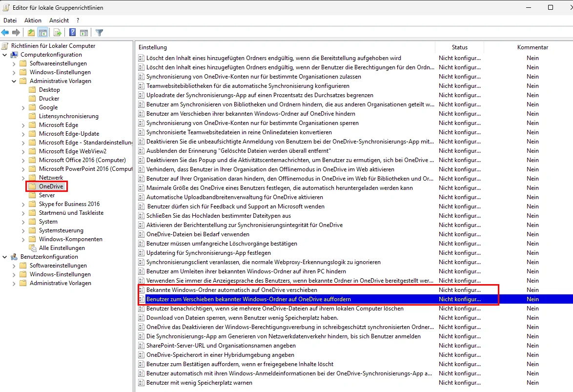Select 'Download von Dateien sperren' policy row

[x=242, y=318]
